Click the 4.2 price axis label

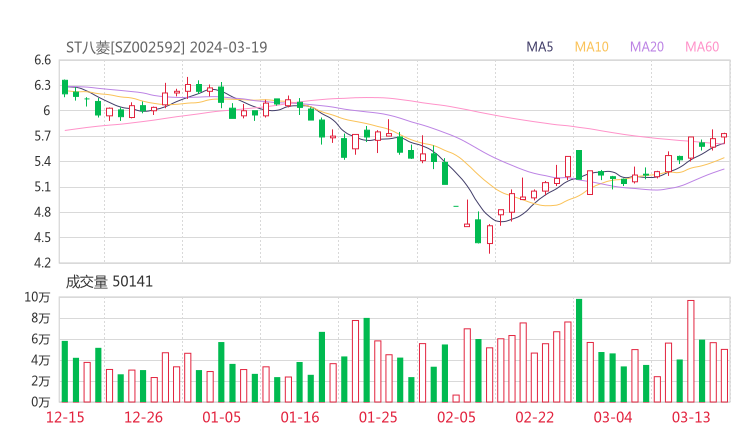42,263
